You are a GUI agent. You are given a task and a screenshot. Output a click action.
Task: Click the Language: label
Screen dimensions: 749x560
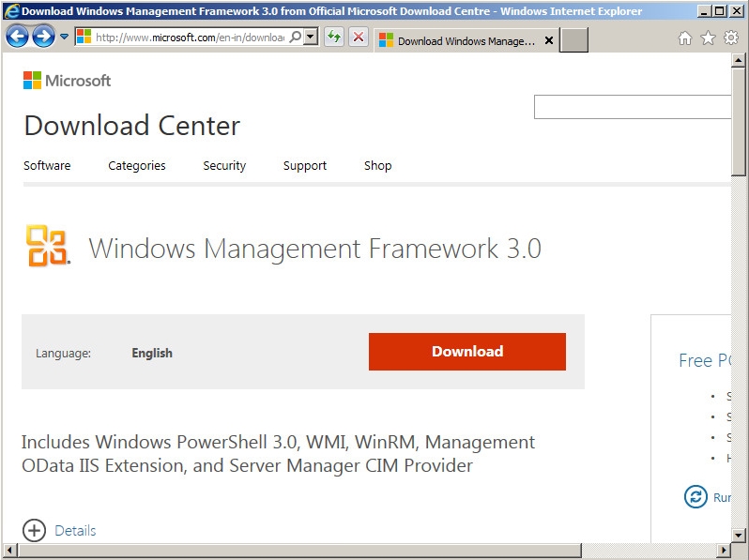pyautogui.click(x=64, y=354)
